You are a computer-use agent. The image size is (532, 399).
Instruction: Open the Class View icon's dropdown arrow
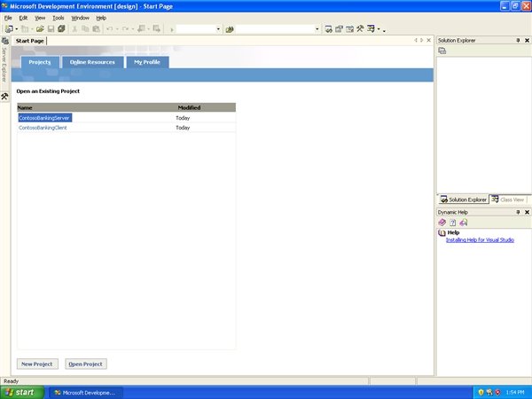pyautogui.click(x=379, y=29)
